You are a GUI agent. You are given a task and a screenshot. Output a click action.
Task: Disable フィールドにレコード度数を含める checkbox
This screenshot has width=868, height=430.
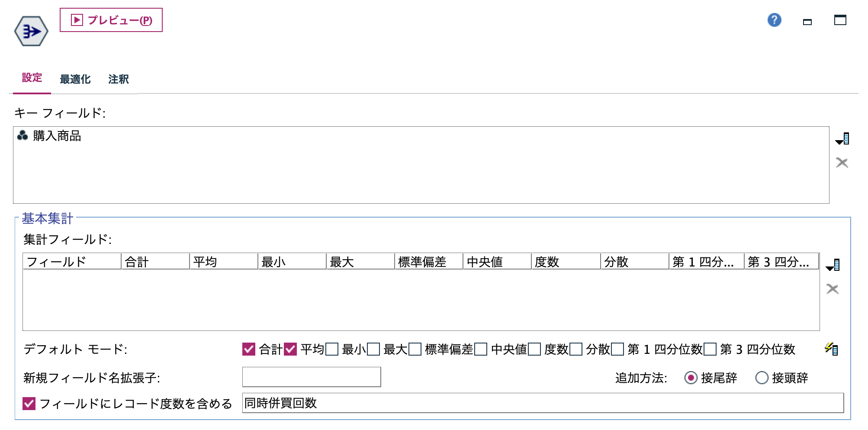(x=29, y=403)
